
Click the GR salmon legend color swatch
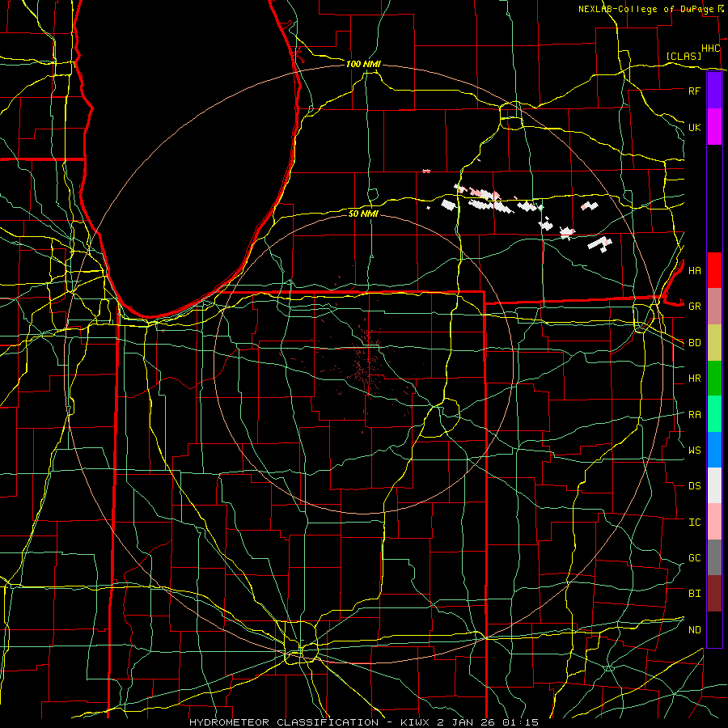[714, 307]
